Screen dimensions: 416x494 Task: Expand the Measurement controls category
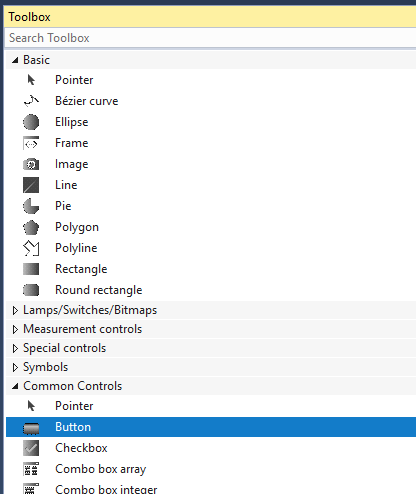(x=15, y=329)
